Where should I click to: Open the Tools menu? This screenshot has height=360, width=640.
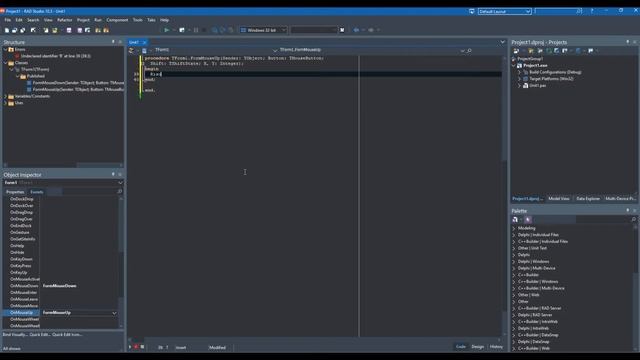coord(138,20)
